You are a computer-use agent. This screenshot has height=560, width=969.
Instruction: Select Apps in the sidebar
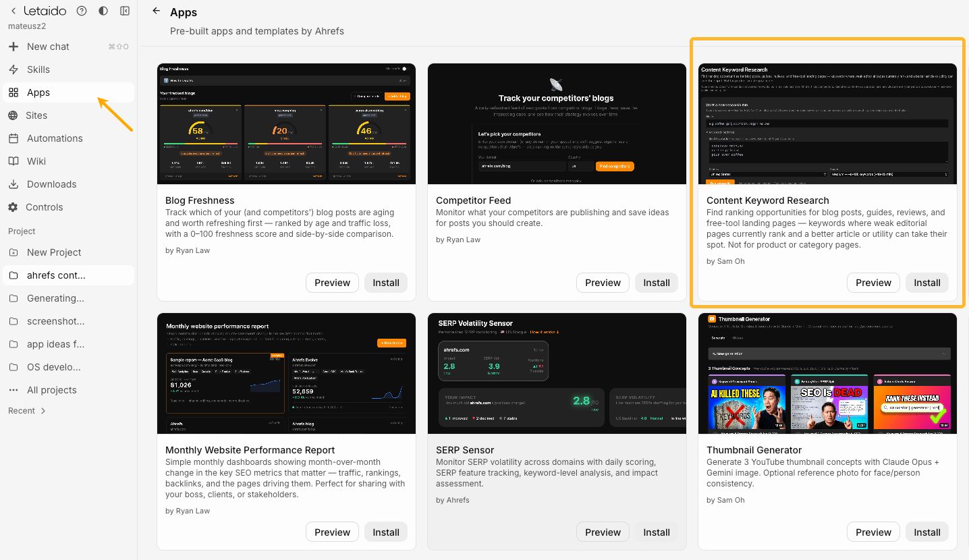click(68, 92)
